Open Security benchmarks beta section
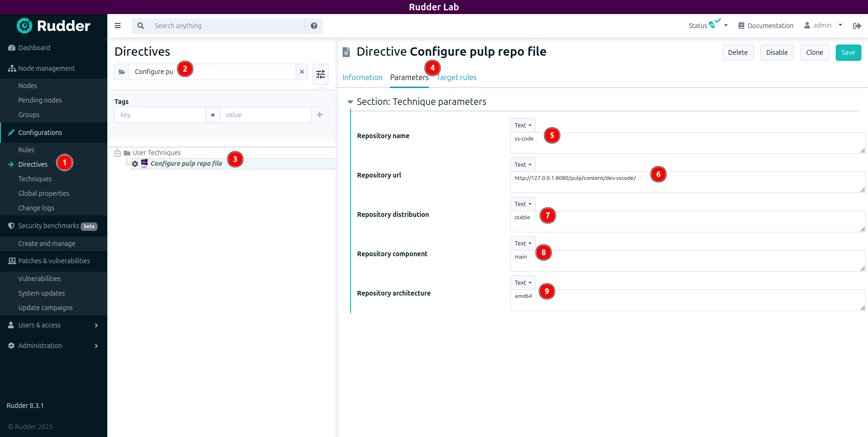 coord(53,226)
